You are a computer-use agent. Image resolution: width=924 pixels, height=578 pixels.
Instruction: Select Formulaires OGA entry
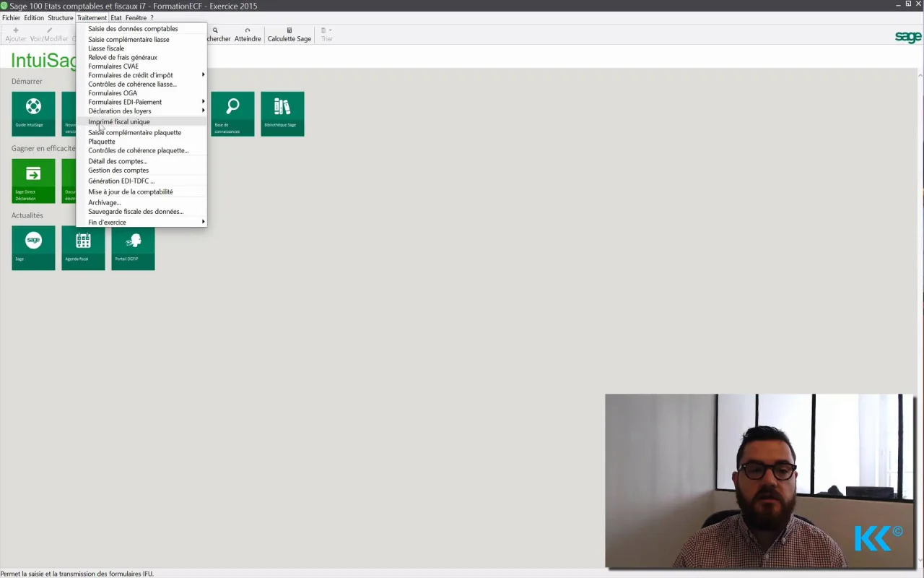click(x=141, y=93)
